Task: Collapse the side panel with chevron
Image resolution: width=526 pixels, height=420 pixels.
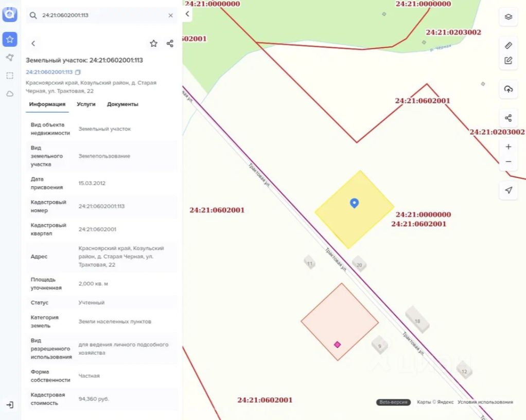Action: (187, 14)
